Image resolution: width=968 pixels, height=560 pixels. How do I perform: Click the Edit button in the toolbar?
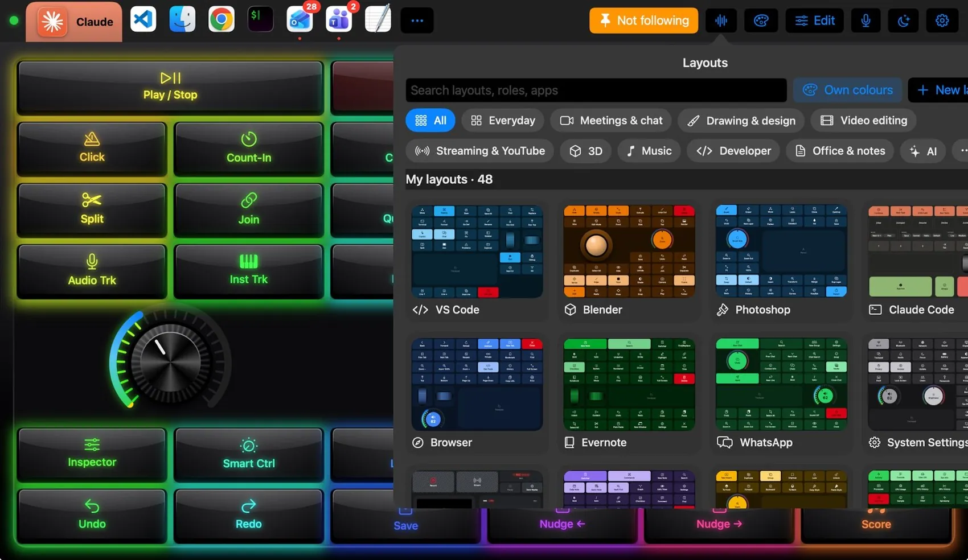(815, 21)
